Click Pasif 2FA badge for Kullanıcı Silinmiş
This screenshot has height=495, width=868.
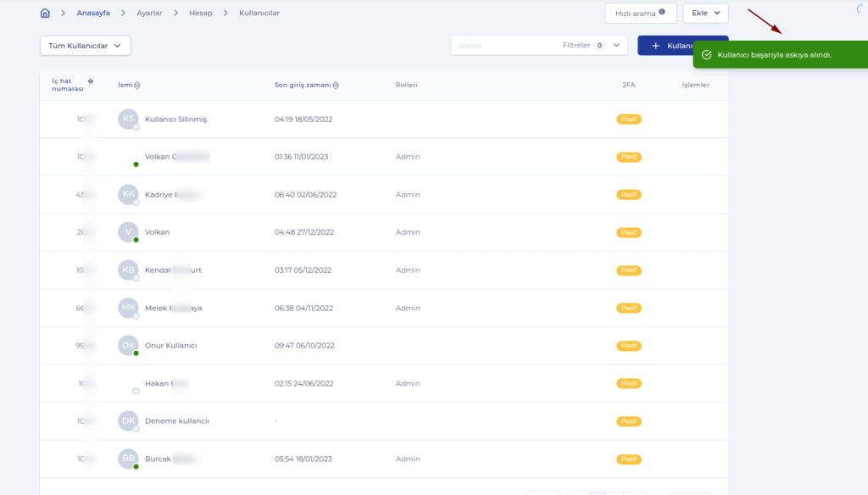point(629,119)
